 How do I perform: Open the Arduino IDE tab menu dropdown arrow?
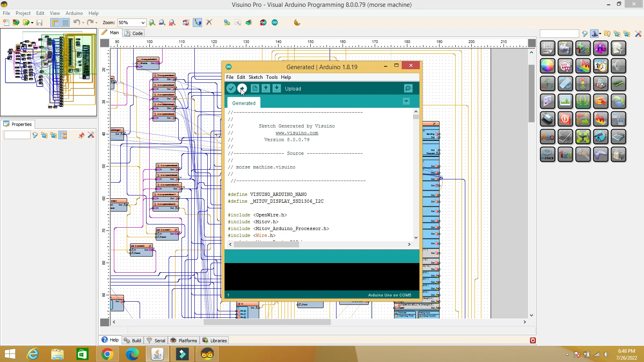(x=406, y=101)
